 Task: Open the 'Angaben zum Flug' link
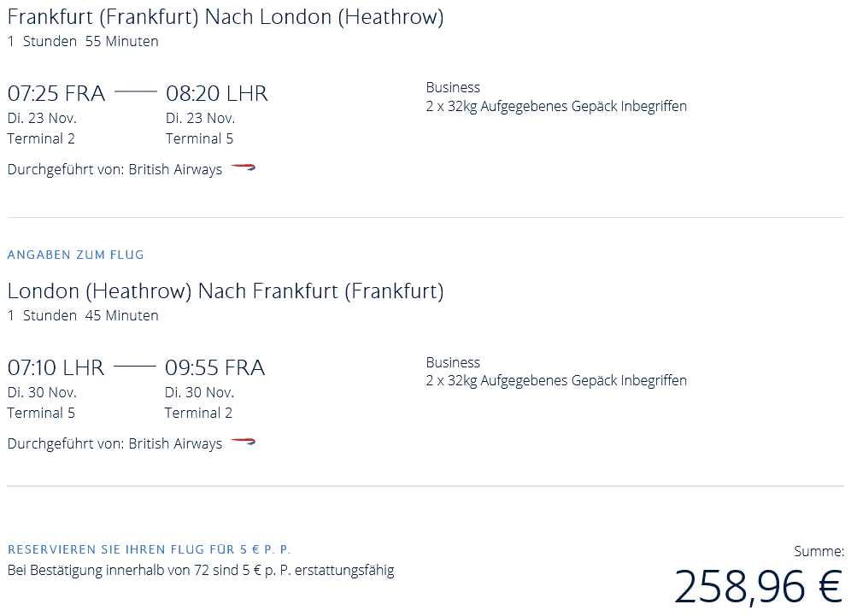click(x=76, y=255)
